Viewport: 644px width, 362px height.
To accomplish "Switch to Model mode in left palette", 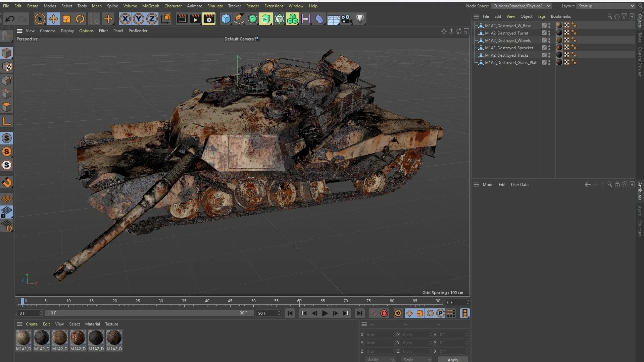I will (x=7, y=53).
